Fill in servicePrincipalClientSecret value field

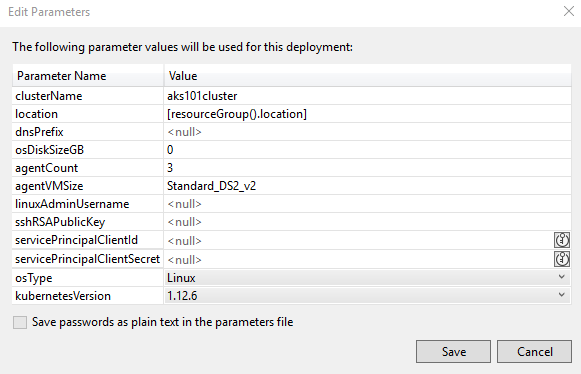click(359, 259)
